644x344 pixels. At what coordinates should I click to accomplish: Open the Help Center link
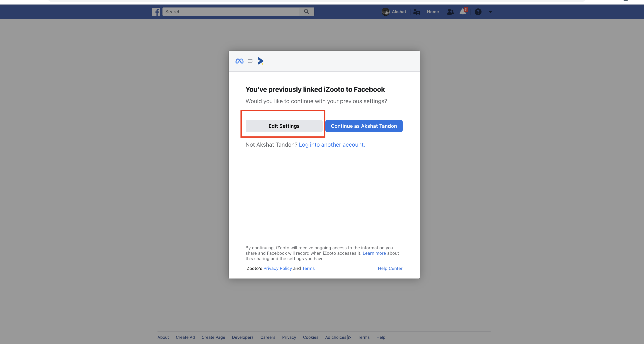(x=390, y=268)
